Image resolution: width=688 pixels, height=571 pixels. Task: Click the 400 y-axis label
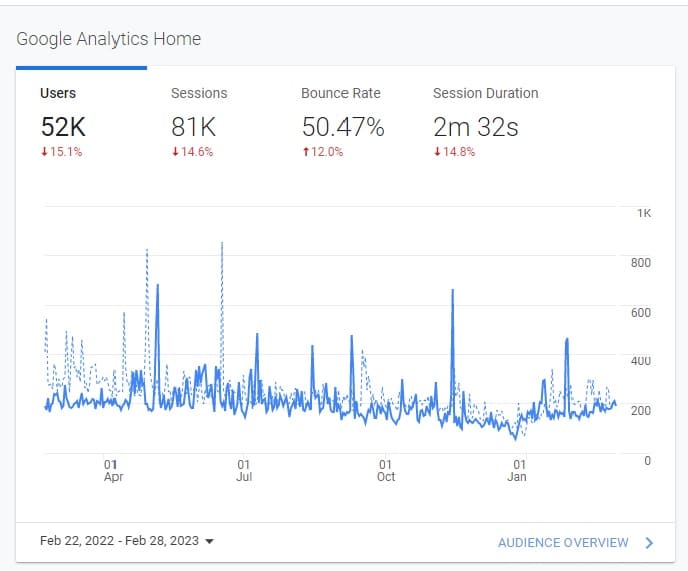pos(641,361)
